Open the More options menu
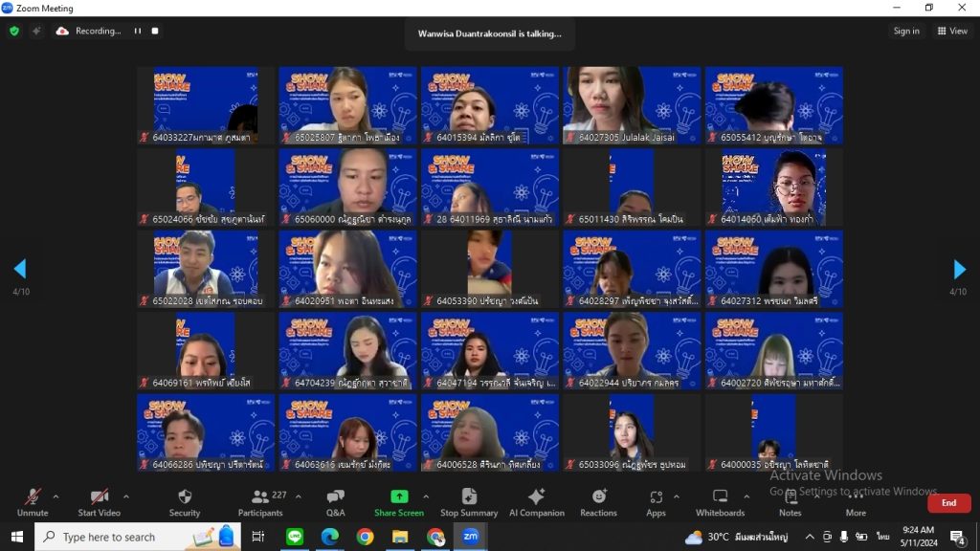980x551 pixels. click(856, 503)
